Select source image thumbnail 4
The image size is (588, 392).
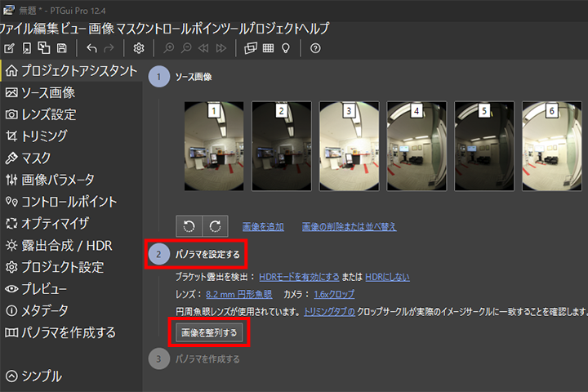click(x=416, y=146)
